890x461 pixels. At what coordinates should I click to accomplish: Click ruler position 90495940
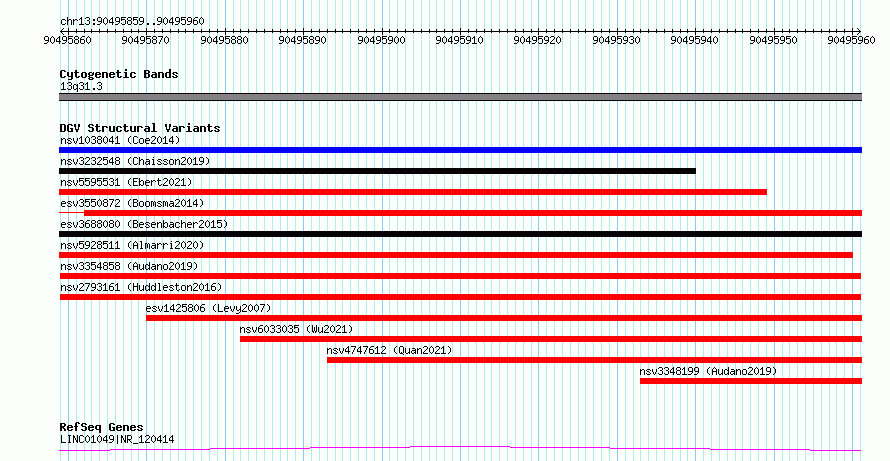coord(695,40)
